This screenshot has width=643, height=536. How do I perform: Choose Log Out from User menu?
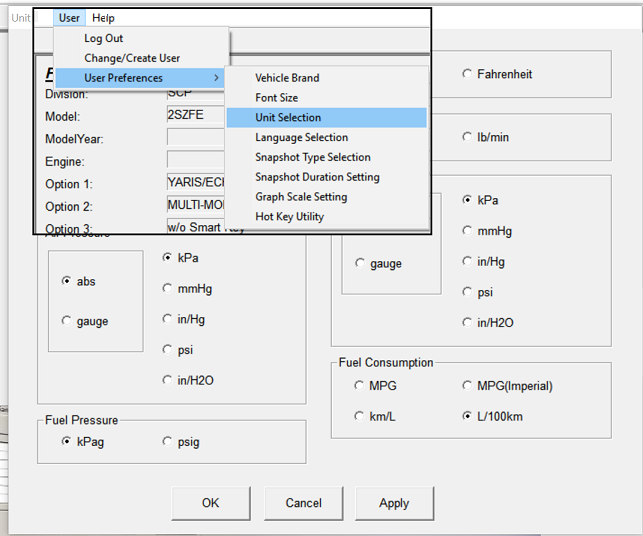[x=104, y=38]
